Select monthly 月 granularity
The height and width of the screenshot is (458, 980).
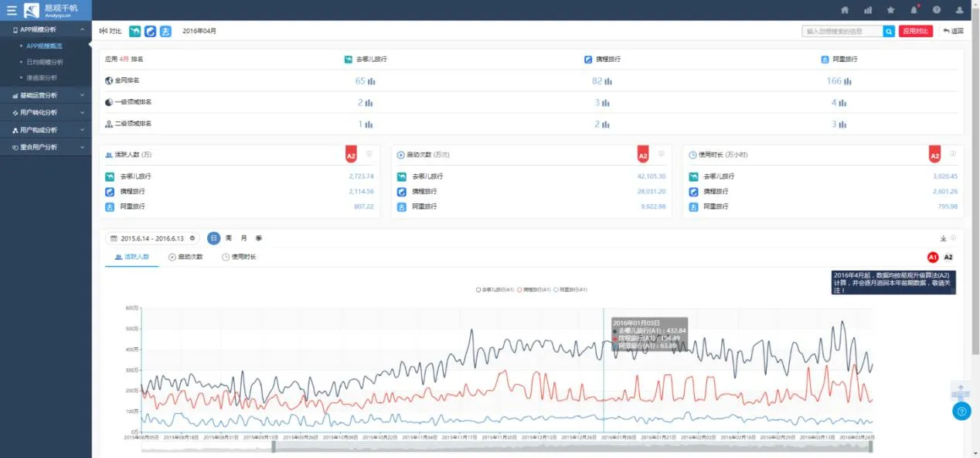pyautogui.click(x=244, y=238)
